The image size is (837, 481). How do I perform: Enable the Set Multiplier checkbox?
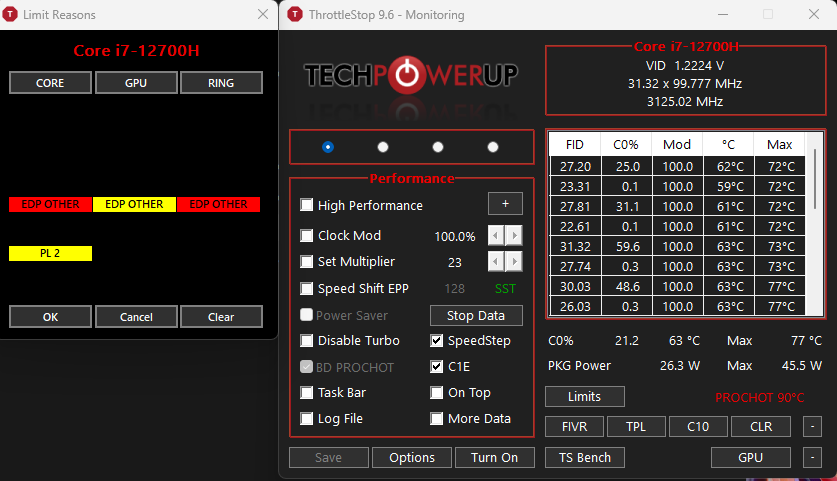(x=306, y=262)
